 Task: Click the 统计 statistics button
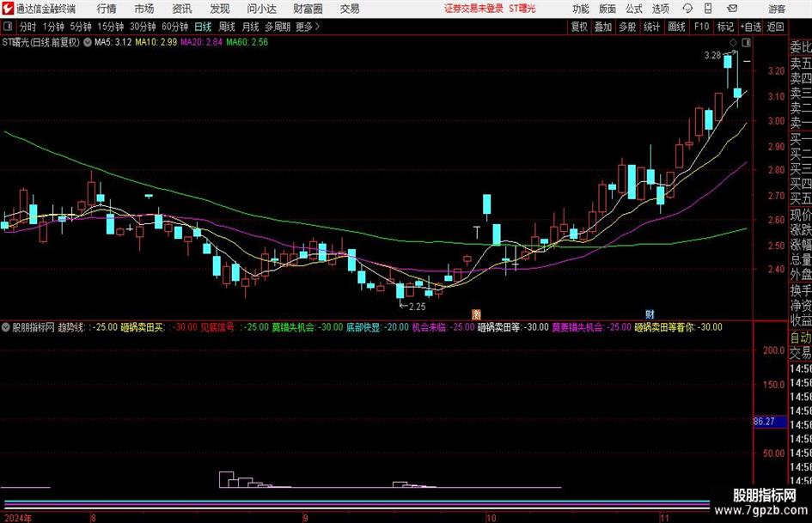[x=651, y=27]
